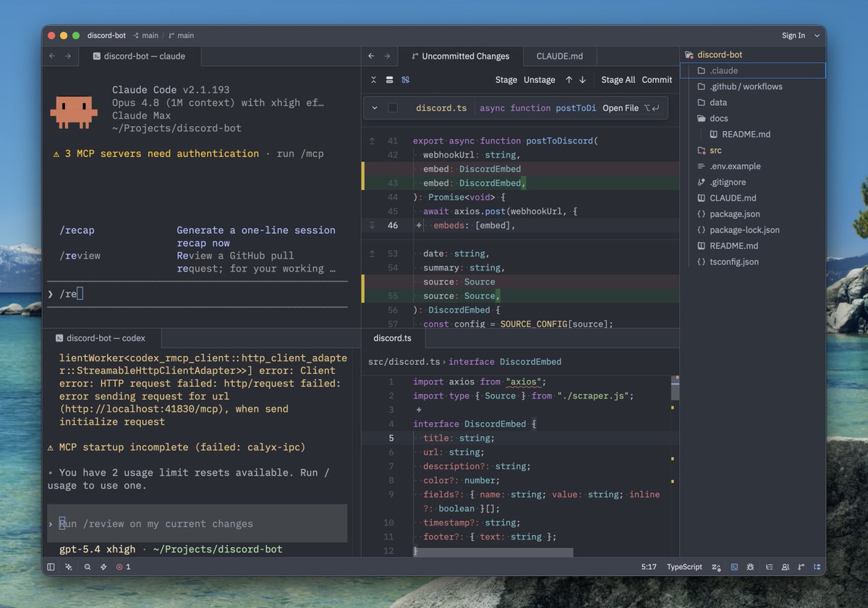The height and width of the screenshot is (608, 868).
Task: Switch to the discord-bot — codex tab
Action: click(100, 338)
